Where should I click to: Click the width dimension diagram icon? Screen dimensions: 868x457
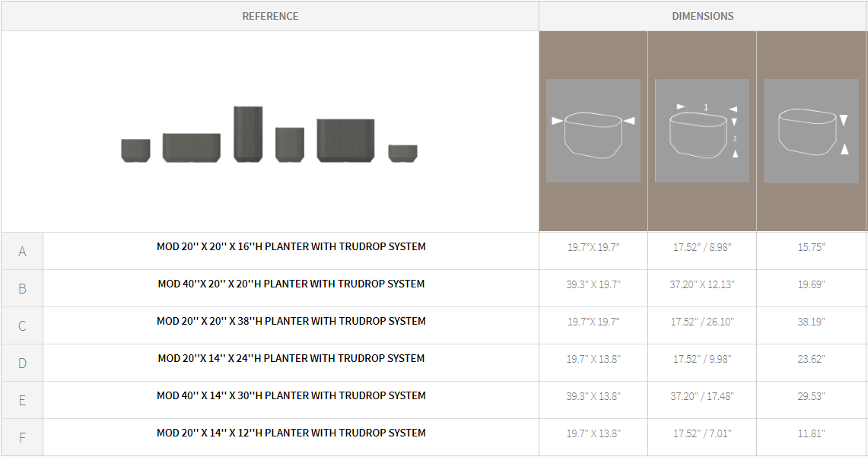(x=593, y=131)
